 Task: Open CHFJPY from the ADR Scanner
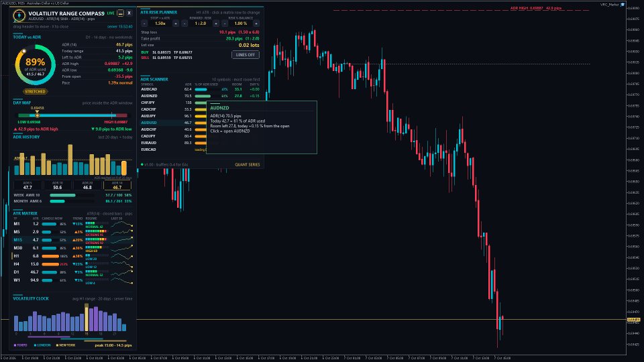coord(173,103)
